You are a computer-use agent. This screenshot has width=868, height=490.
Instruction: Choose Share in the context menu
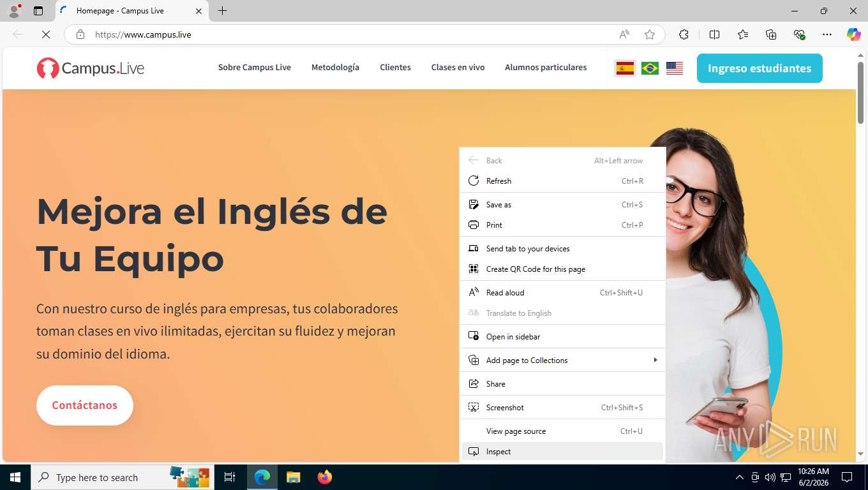click(x=562, y=383)
